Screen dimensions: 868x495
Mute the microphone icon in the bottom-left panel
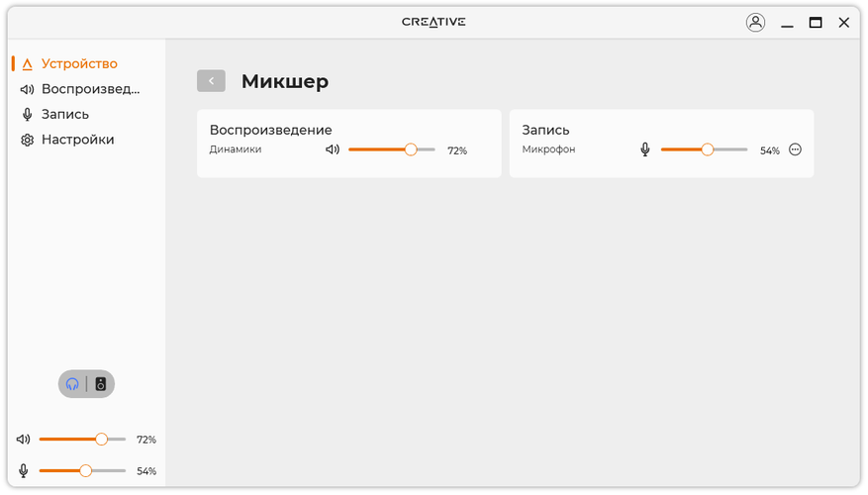[24, 471]
